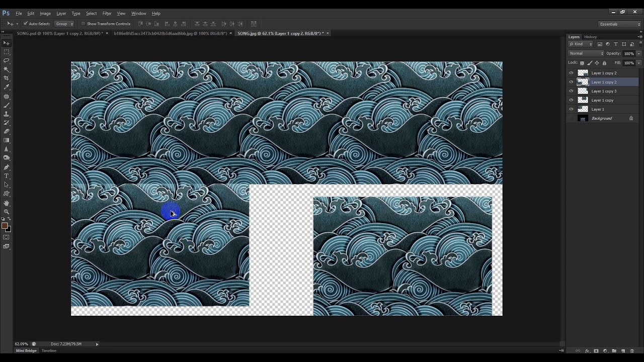Image resolution: width=644 pixels, height=362 pixels.
Task: Select the Hand tool
Action: [x=7, y=203]
